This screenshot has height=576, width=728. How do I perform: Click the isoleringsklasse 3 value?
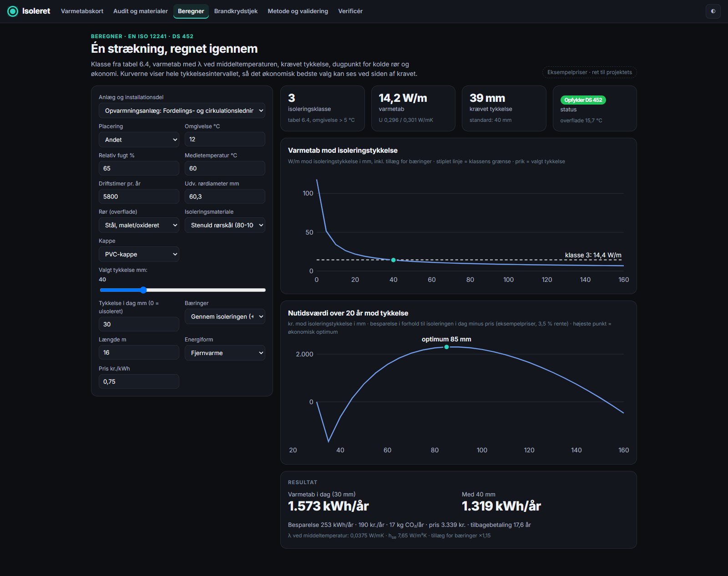click(x=292, y=98)
